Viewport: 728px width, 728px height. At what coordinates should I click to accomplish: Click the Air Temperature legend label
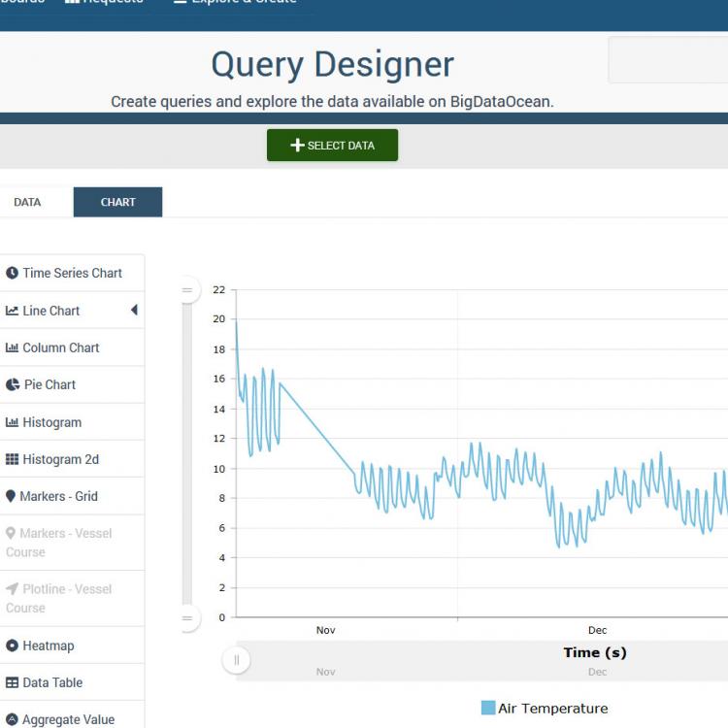(553, 708)
